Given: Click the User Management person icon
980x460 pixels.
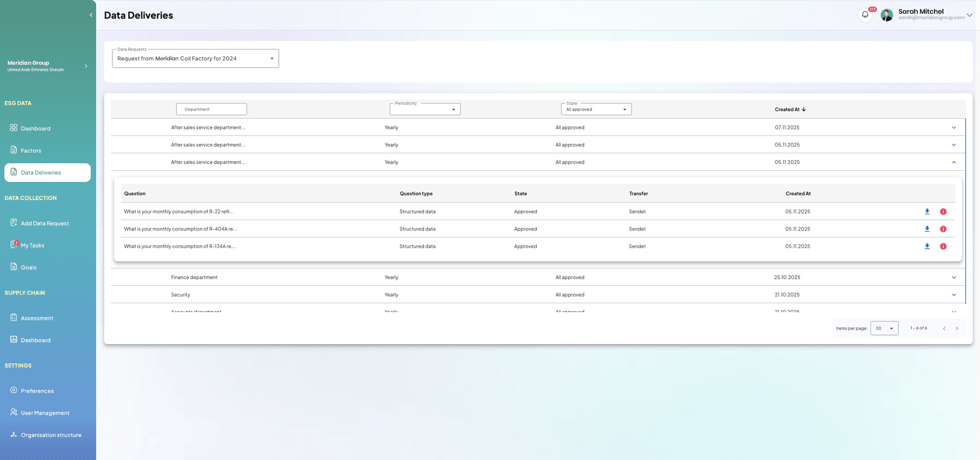Looking at the screenshot, I should (14, 412).
